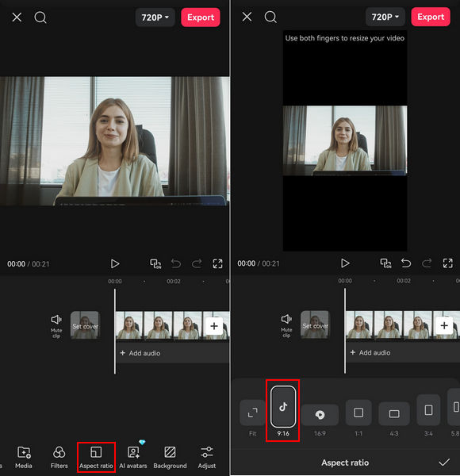
Task: Close the editor in the right screen
Action: (x=247, y=17)
